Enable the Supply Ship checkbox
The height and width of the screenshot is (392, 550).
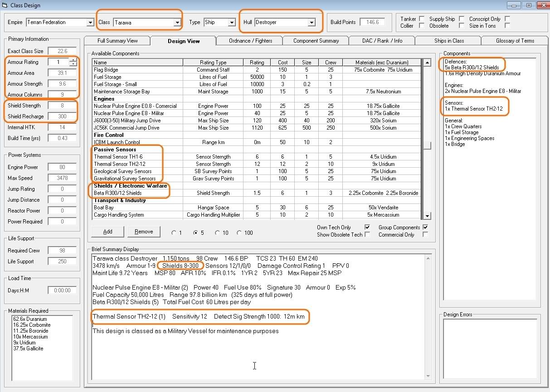click(x=461, y=19)
